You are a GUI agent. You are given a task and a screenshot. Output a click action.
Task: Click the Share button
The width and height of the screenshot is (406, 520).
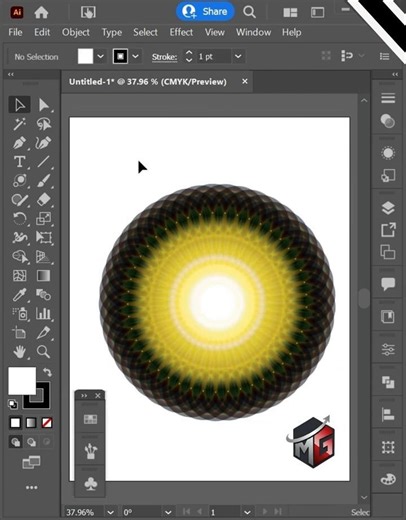click(x=205, y=12)
